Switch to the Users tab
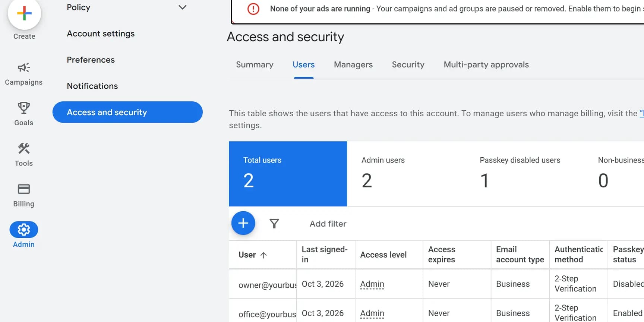This screenshot has height=322, width=644. (x=303, y=65)
